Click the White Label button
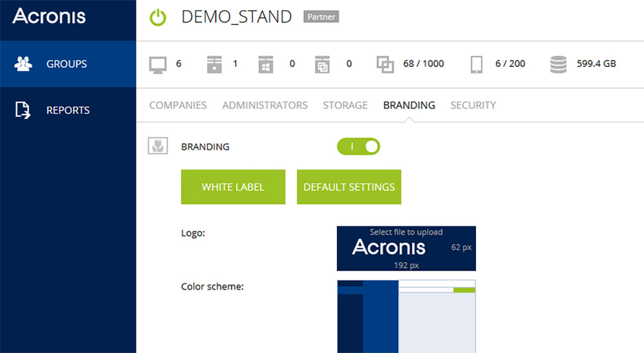This screenshot has height=353, width=644. coord(233,187)
